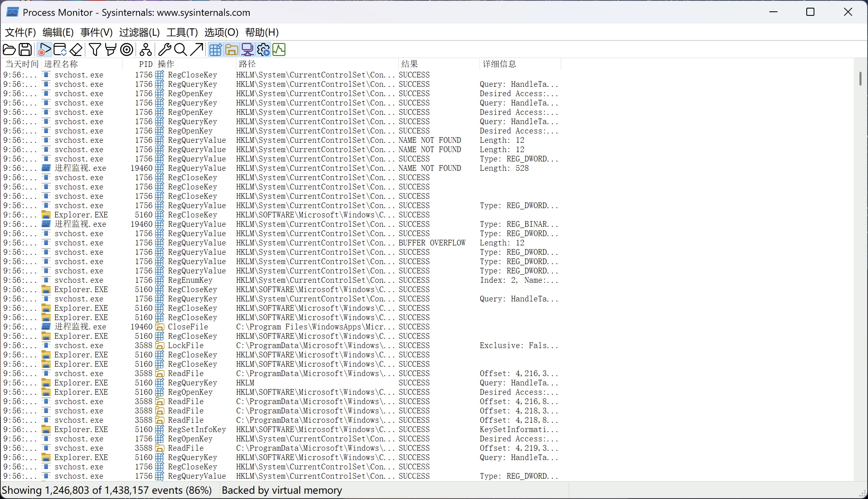Open the Filter dialog using funnel icon

pos(95,49)
